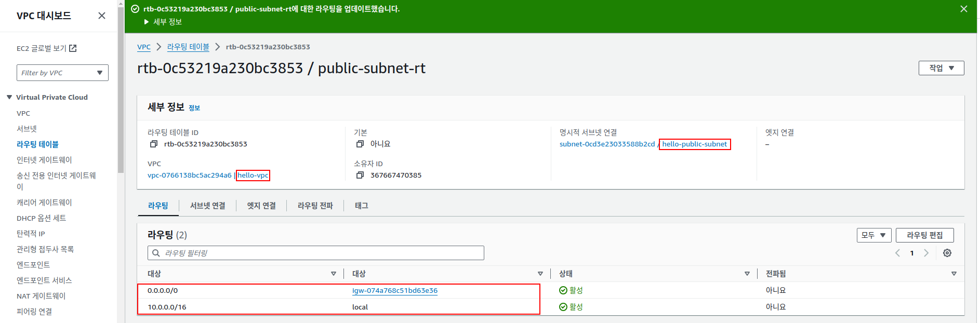
Task: Open the 정보 info link
Action: click(x=194, y=108)
